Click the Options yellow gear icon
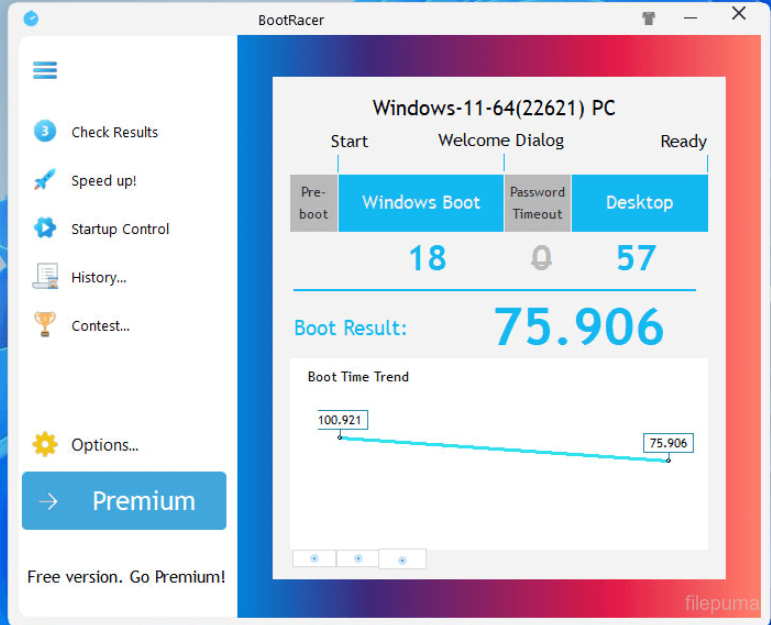 (x=45, y=445)
